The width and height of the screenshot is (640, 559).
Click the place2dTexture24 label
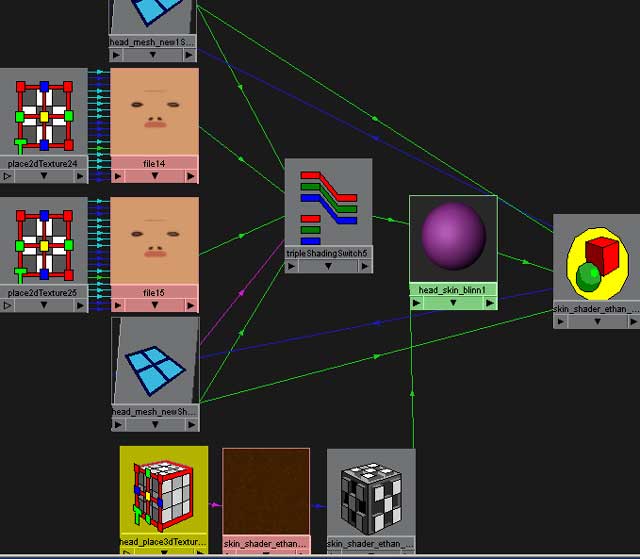coord(42,164)
